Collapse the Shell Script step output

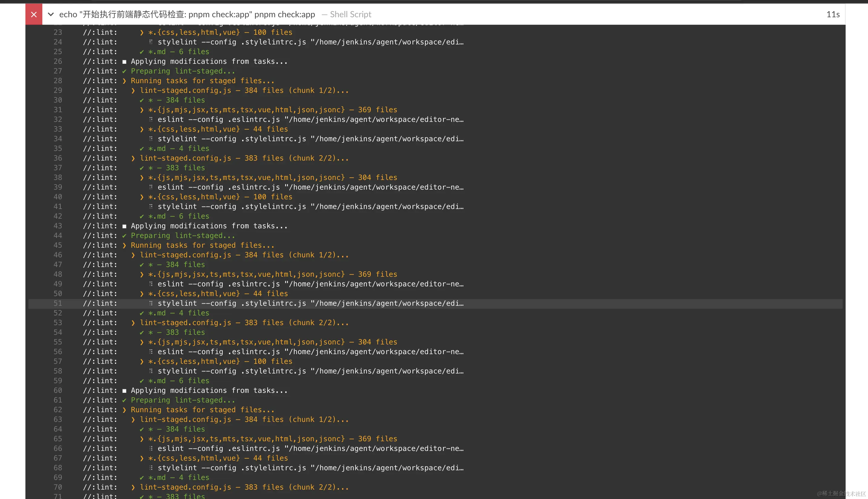coord(51,15)
